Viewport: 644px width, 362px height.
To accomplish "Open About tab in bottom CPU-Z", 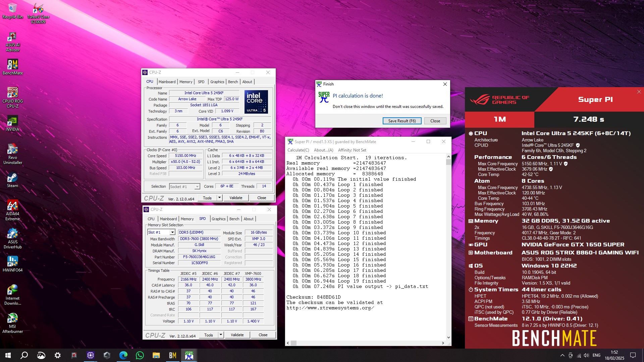I will pos(249,219).
